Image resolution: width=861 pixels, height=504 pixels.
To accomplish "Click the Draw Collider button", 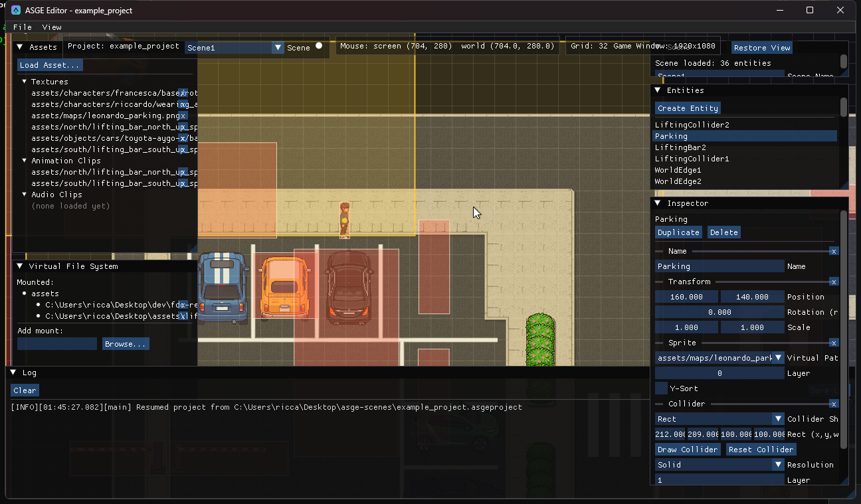I will [x=688, y=450].
